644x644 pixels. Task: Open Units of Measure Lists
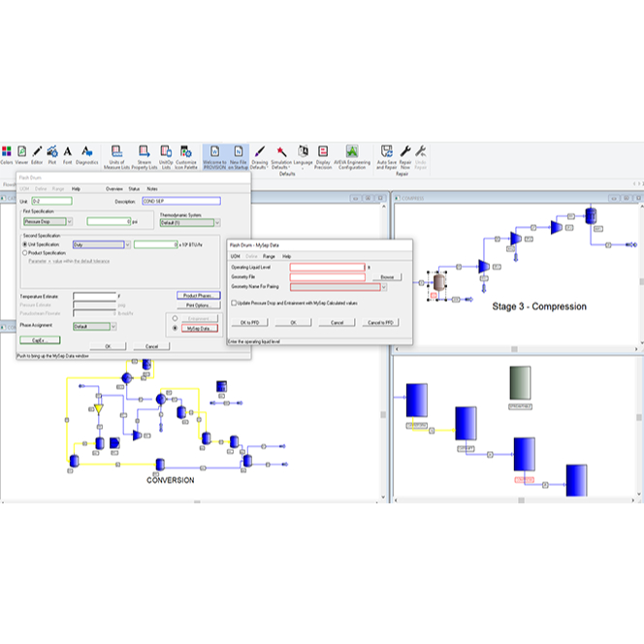pos(116,157)
